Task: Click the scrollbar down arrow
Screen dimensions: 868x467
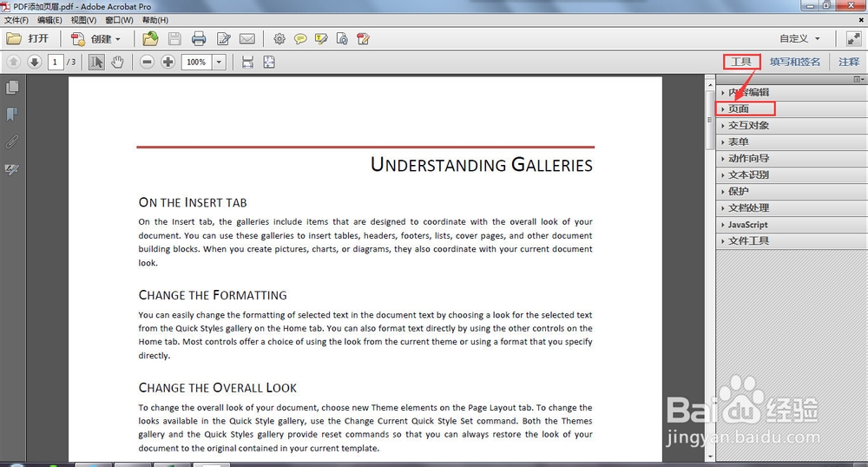Action: [710, 457]
